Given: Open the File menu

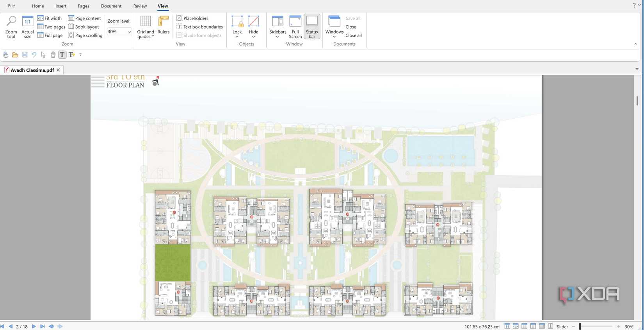Looking at the screenshot, I should coord(11,6).
